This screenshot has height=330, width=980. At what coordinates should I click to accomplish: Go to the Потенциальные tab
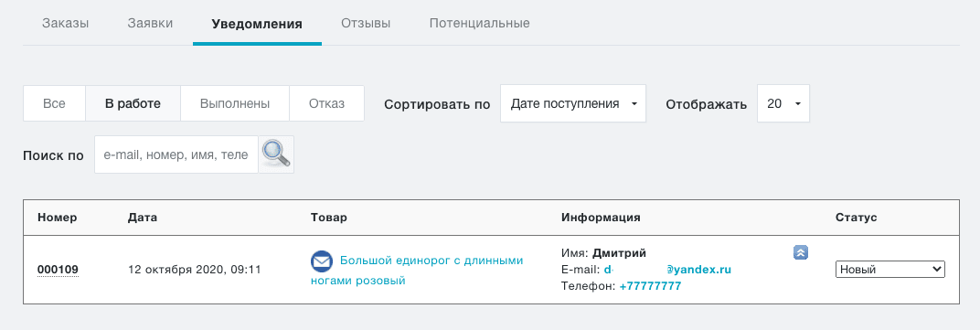(479, 24)
